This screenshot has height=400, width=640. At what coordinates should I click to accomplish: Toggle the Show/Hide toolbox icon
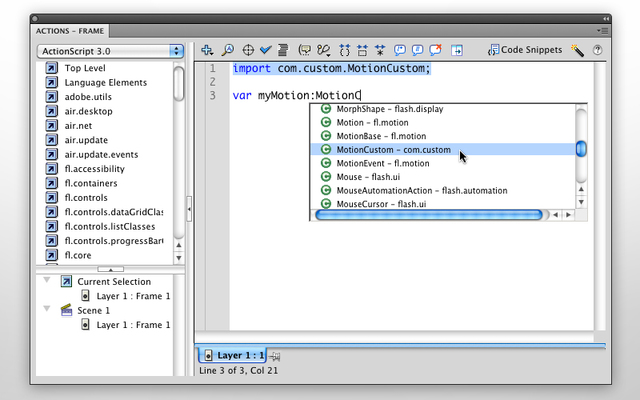click(457, 50)
